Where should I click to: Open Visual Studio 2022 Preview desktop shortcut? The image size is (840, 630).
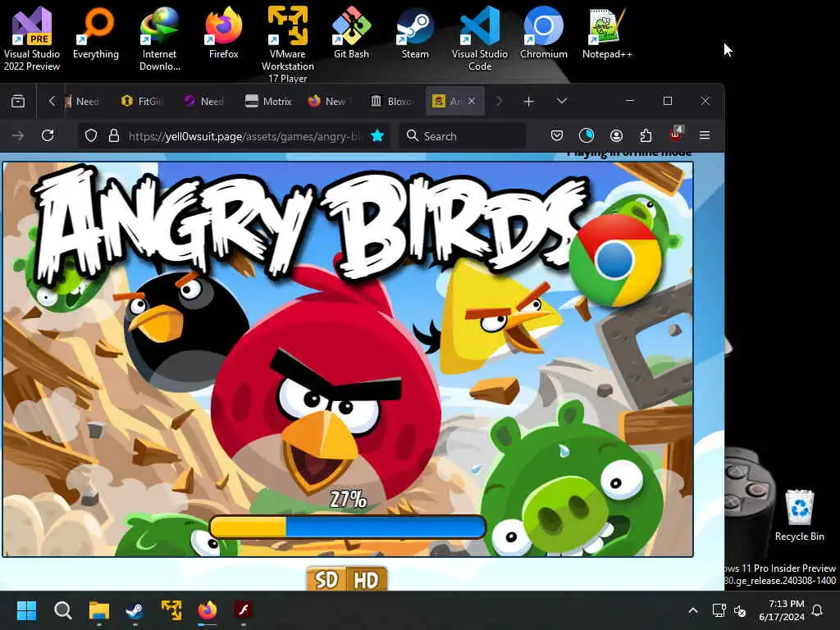pos(32,39)
